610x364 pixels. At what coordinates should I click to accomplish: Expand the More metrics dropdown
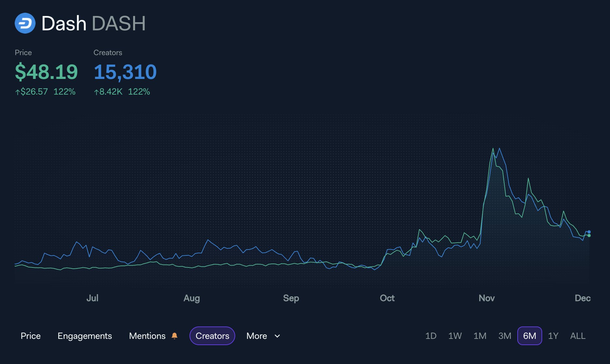(263, 336)
